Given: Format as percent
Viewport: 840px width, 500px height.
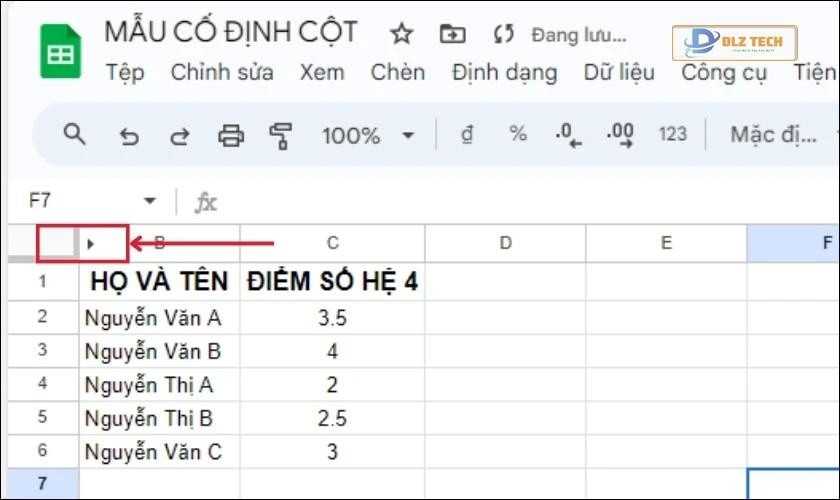Looking at the screenshot, I should tap(518, 135).
